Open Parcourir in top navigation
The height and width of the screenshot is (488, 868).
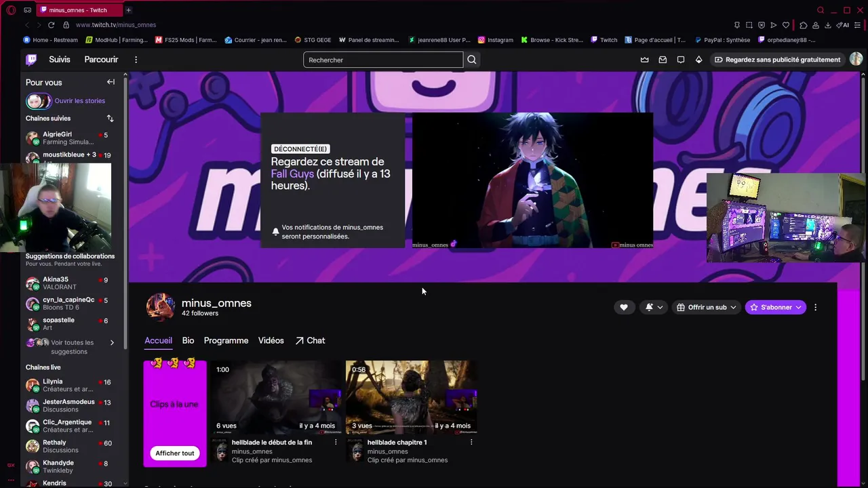tap(101, 60)
